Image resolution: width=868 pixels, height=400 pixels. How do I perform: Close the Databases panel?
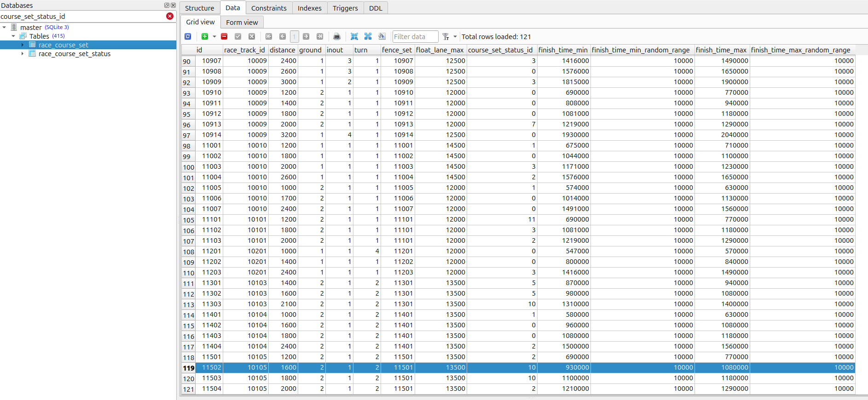[173, 5]
